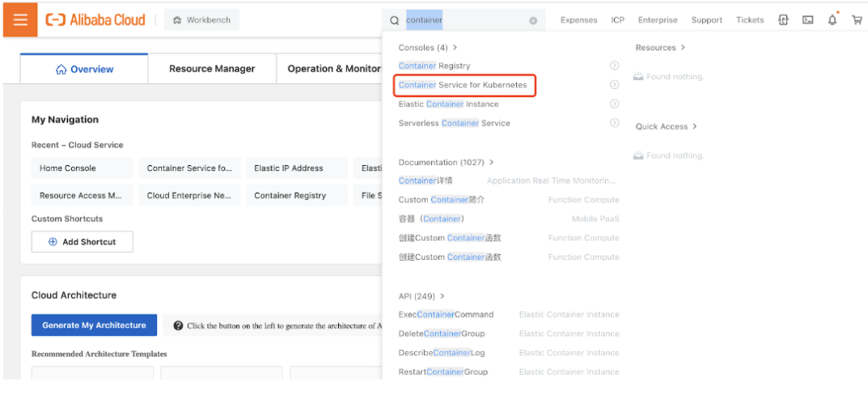Viewport: 868px width, 408px height.
Task: Switch to the Resource Manager tab
Action: click(x=212, y=69)
